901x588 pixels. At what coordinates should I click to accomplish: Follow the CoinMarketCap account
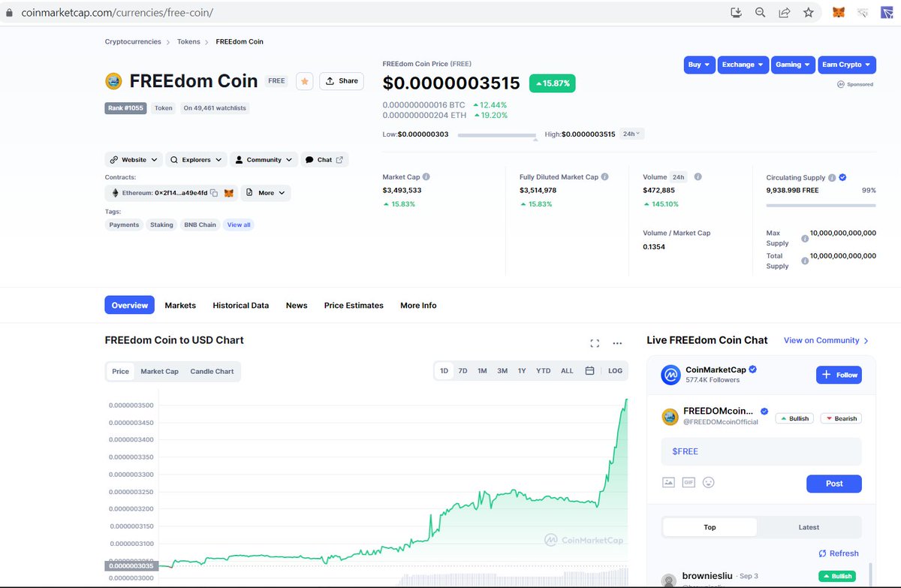point(839,375)
